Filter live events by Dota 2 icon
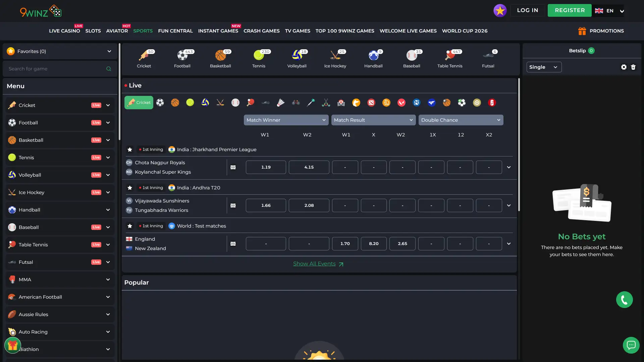 click(x=371, y=103)
